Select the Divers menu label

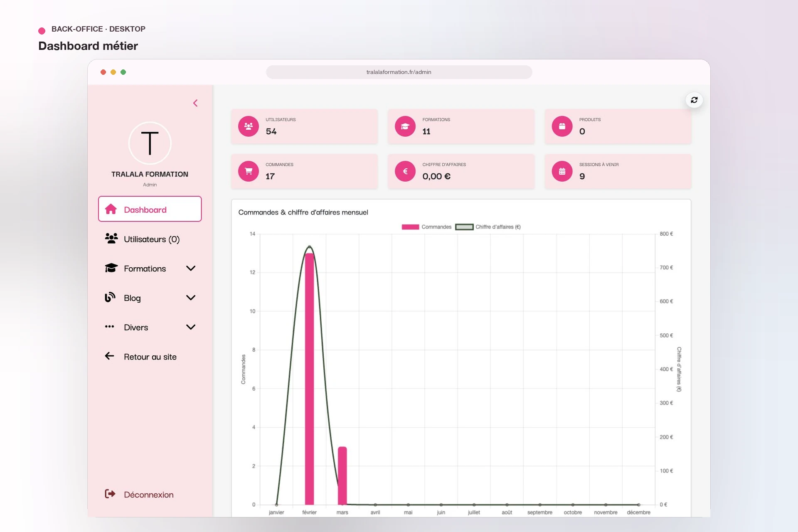point(136,328)
